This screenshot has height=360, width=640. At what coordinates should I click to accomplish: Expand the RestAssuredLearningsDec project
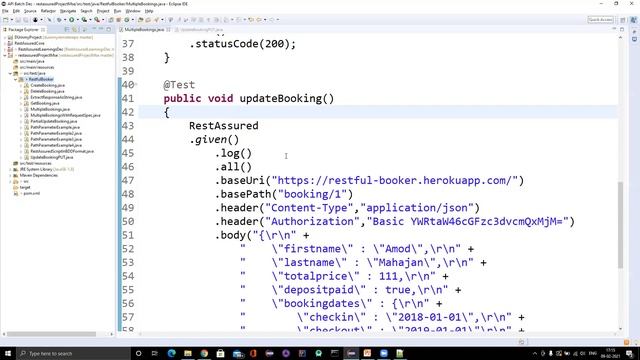tap(5, 49)
